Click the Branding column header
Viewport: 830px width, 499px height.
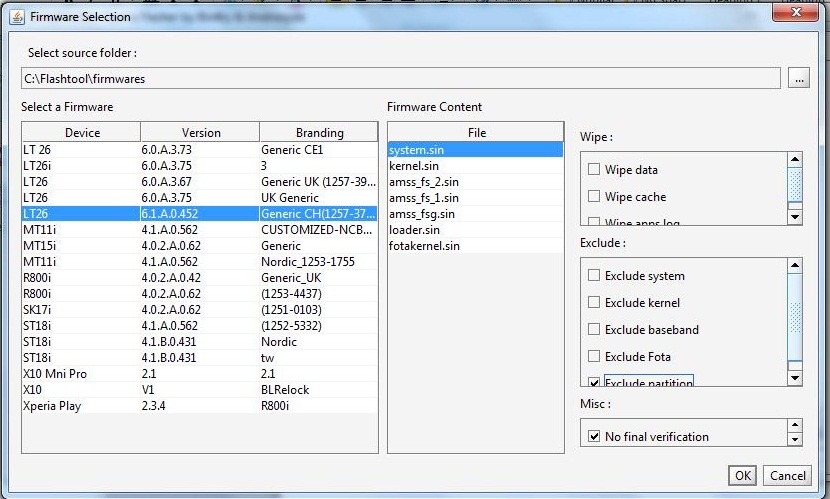[319, 132]
